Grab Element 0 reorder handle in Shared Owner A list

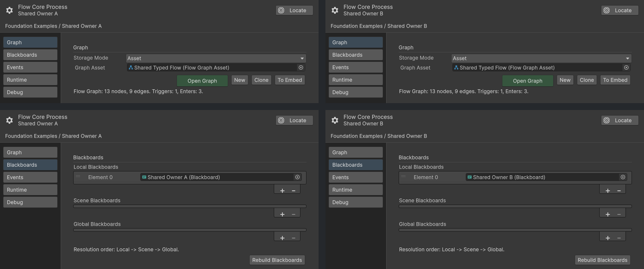tap(78, 177)
